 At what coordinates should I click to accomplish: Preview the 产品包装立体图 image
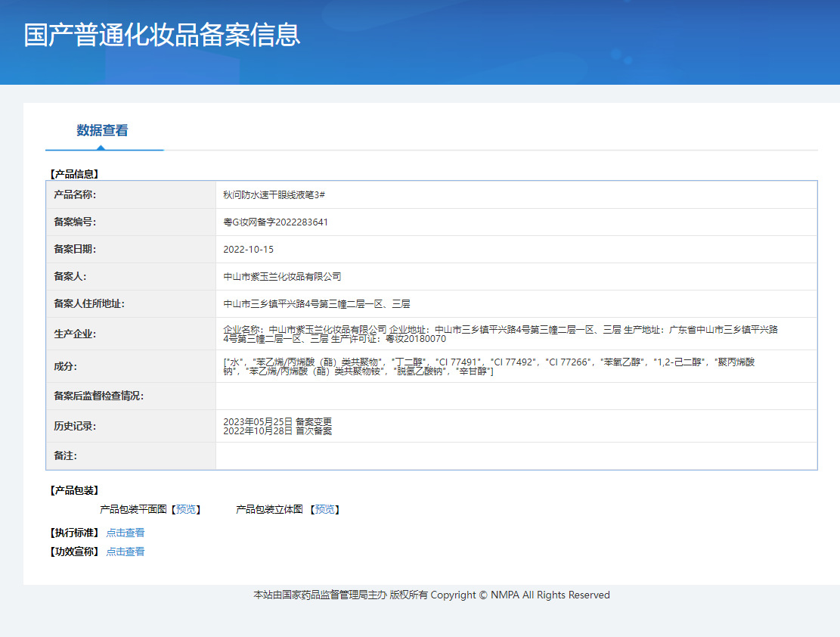[325, 510]
